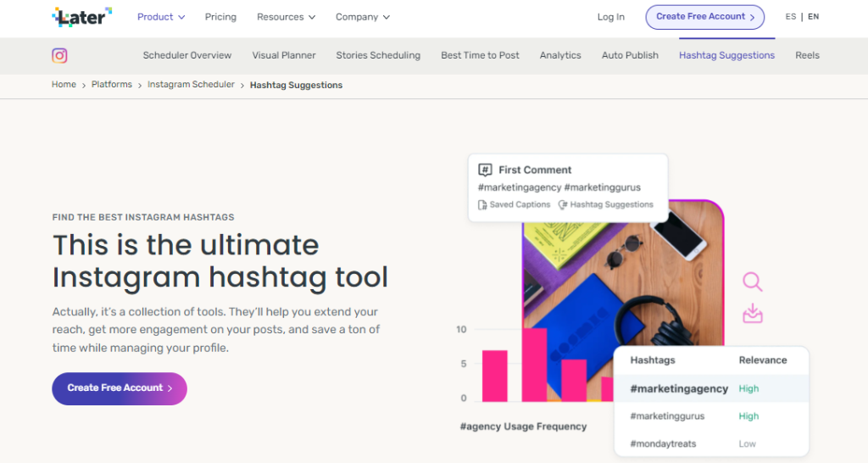Click Hashtag Suggestions breadcrumb text
Viewport: 868px width, 463px height.
point(296,86)
